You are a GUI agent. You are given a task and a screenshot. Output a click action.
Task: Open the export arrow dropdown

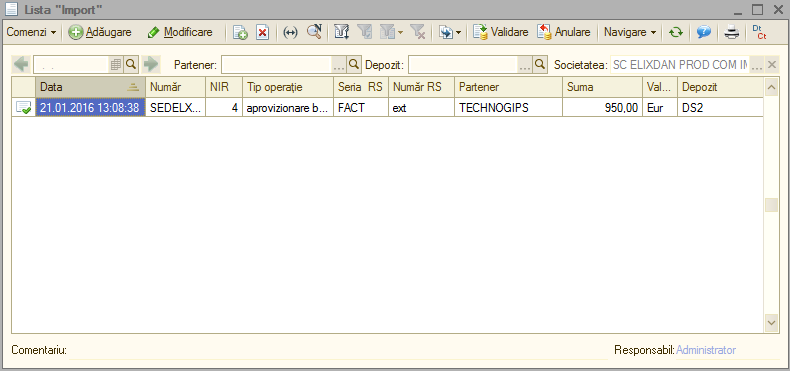tap(449, 33)
